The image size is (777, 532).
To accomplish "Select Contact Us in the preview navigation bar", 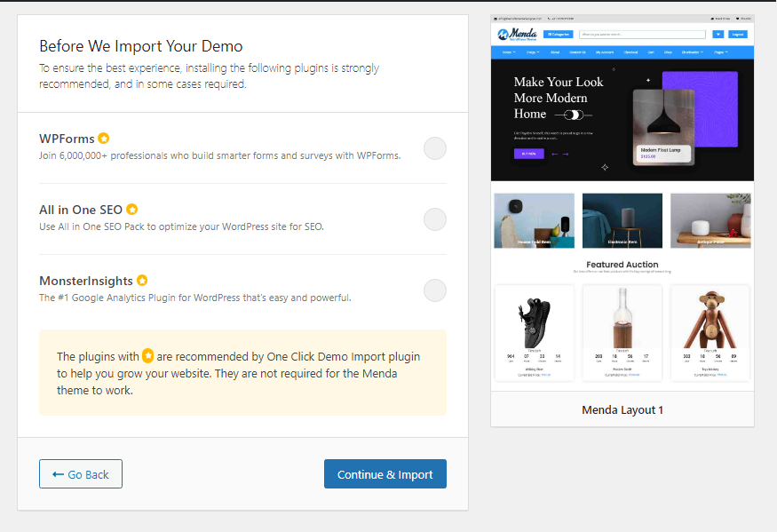I will tap(577, 52).
